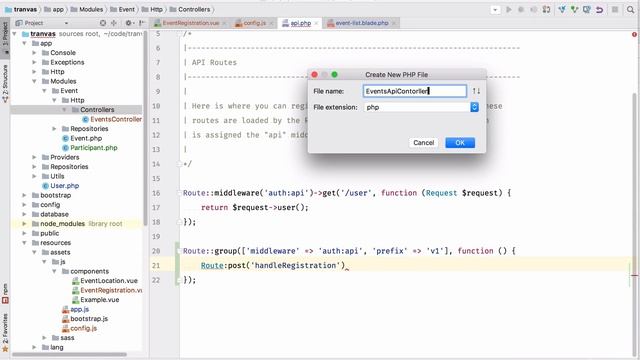Click line number 19 in gutter
This screenshot has width=640, height=360.
[156, 237]
